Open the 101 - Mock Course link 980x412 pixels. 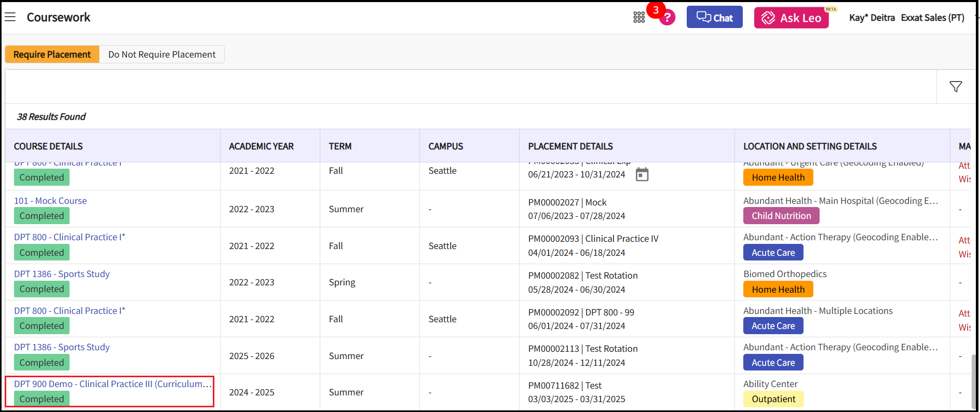click(50, 201)
